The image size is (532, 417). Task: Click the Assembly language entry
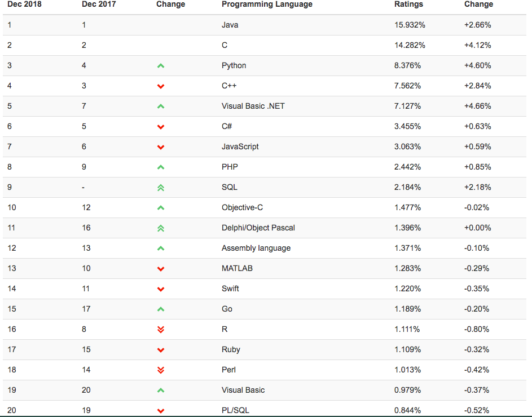click(256, 248)
